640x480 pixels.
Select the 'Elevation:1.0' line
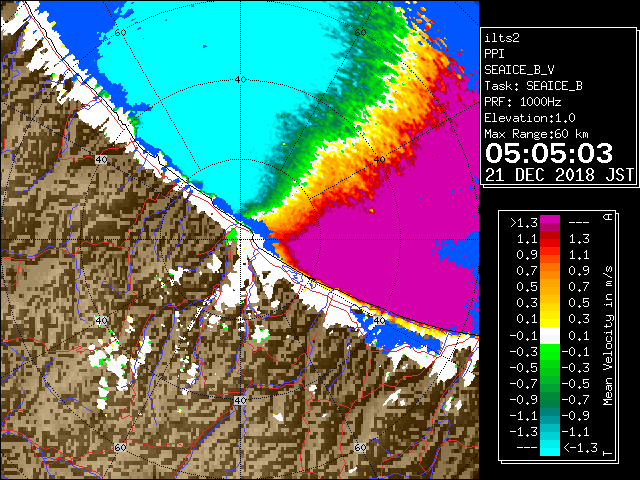point(529,118)
